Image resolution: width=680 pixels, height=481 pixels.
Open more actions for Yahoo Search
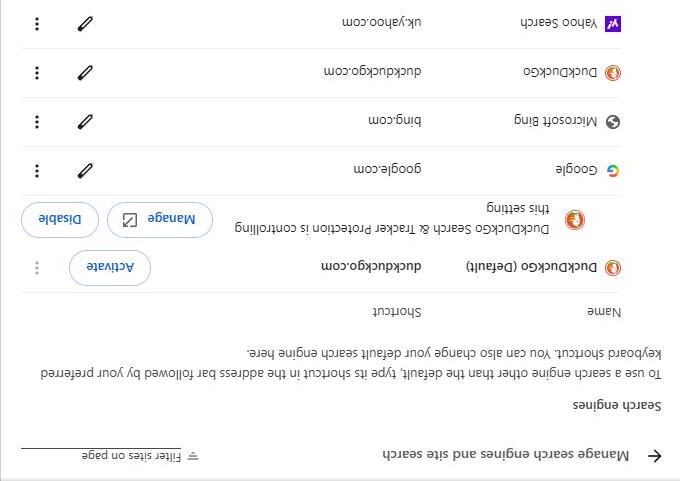tap(37, 24)
